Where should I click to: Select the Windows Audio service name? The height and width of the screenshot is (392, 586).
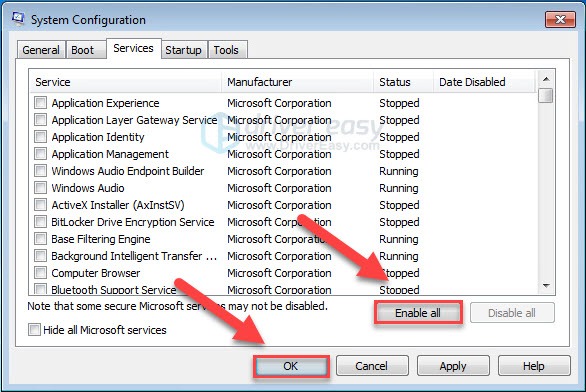[x=88, y=188]
